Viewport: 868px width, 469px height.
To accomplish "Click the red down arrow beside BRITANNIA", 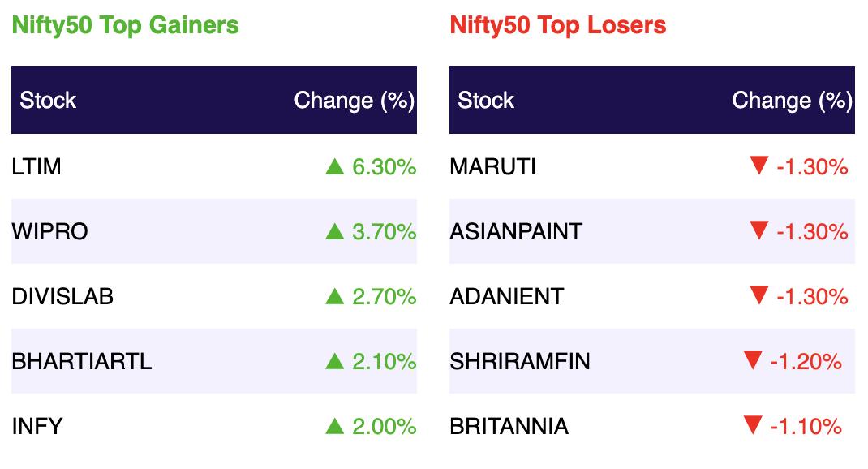I will pos(753,425).
